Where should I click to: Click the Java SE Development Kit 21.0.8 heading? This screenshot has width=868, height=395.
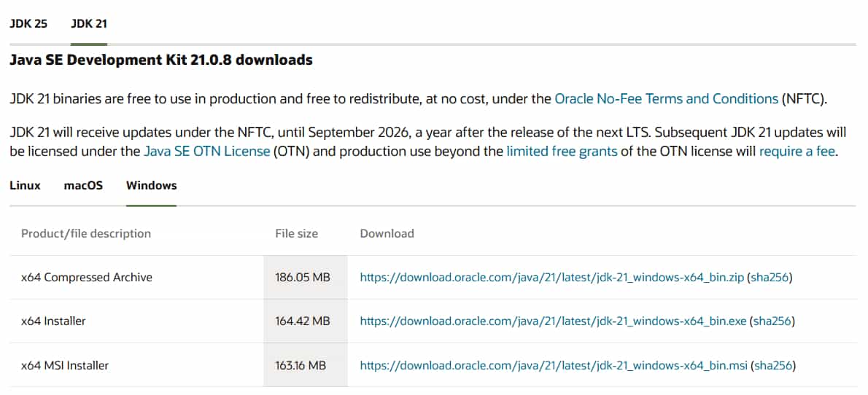161,60
